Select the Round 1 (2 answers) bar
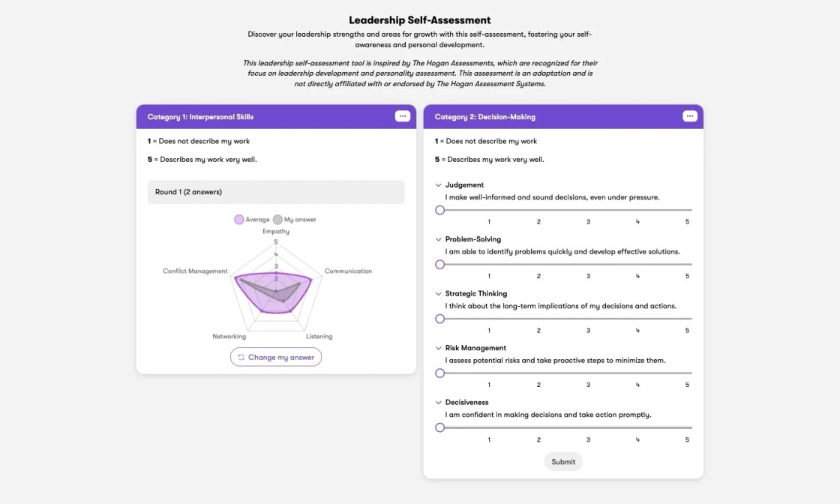The height and width of the screenshot is (504, 840). click(276, 192)
